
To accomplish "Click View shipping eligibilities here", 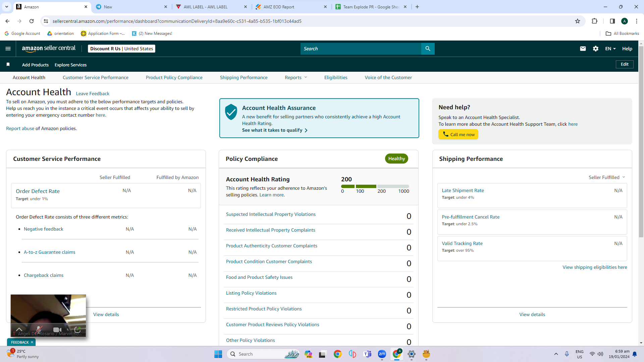I will click(595, 267).
